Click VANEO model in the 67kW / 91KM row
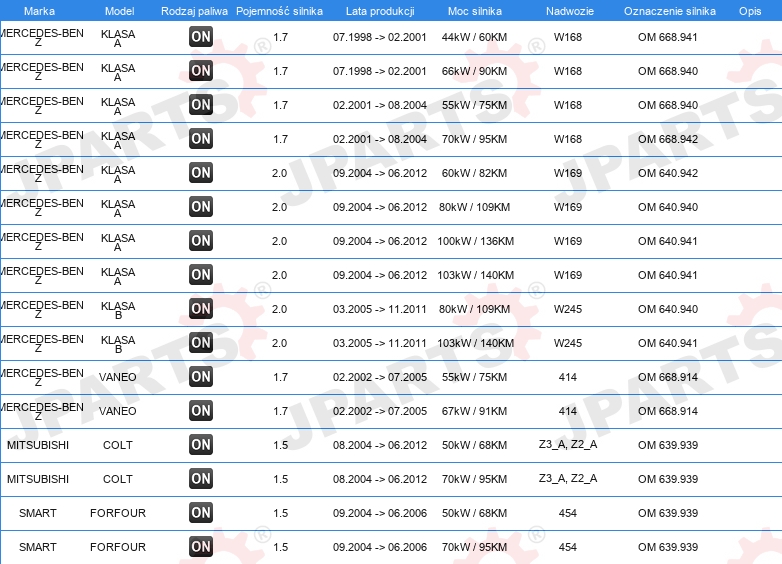This screenshot has width=782, height=564. coord(118,411)
